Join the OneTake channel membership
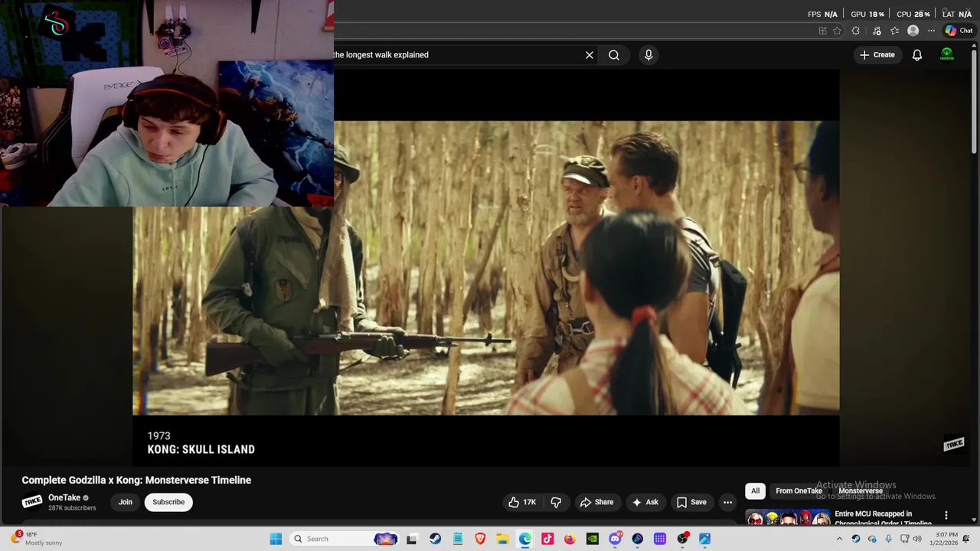This screenshot has height=551, width=980. point(126,502)
